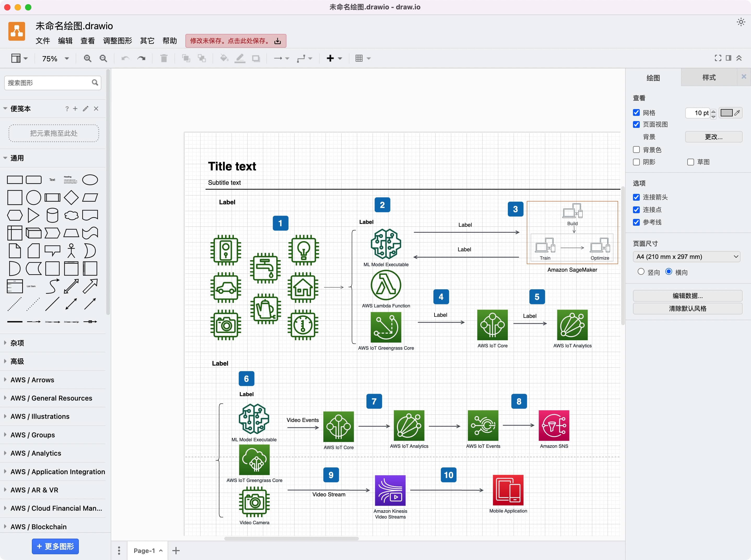This screenshot has width=751, height=560.
Task: Switch to the 样式 tab
Action: click(x=709, y=78)
